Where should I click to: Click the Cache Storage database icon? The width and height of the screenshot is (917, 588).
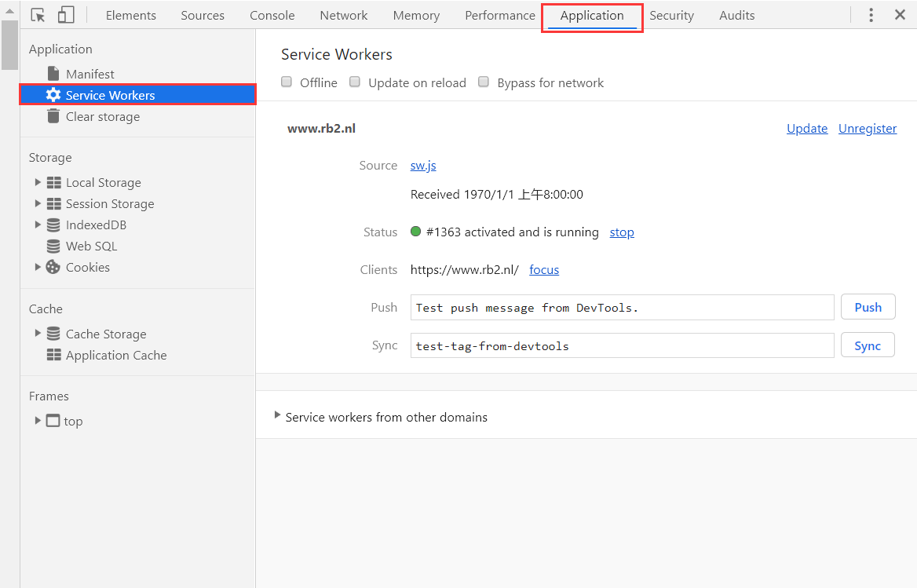(x=53, y=334)
